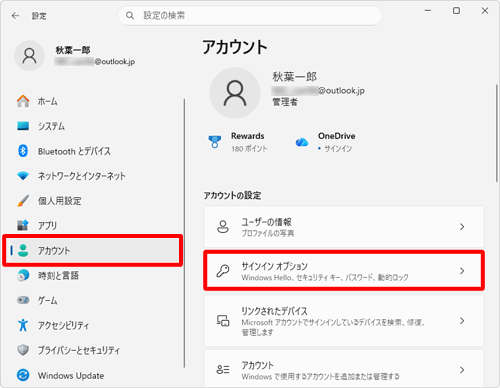The height and width of the screenshot is (388, 500).
Task: Click the sidebar vertical scrollbar
Action: 184,233
